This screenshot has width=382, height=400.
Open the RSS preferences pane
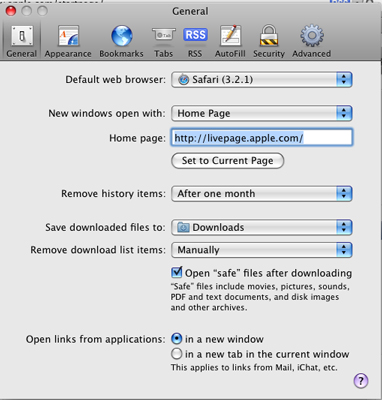click(x=195, y=41)
